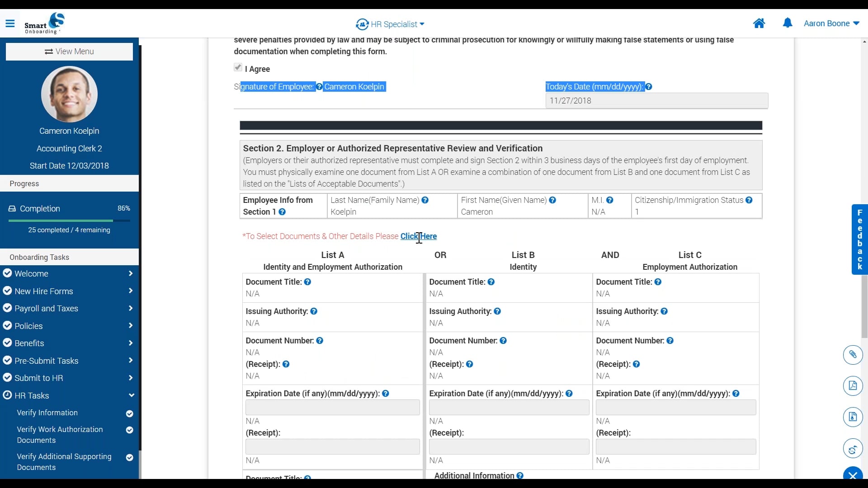Collapse the HR Tasks section
868x488 pixels.
[x=131, y=395]
